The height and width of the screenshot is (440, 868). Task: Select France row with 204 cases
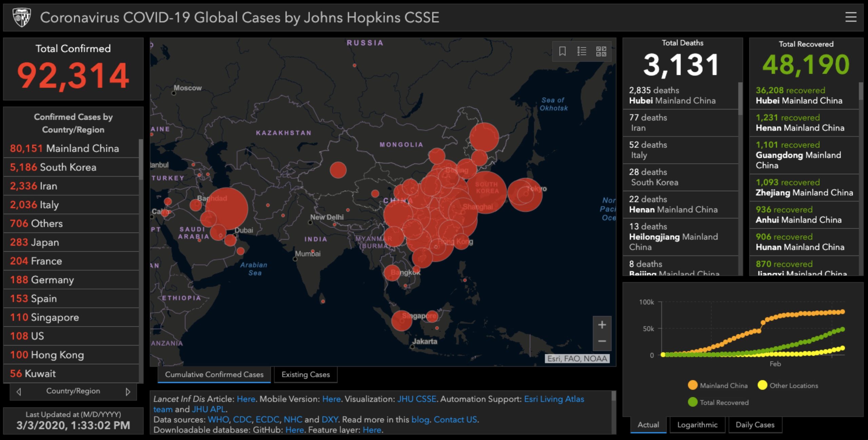coord(71,261)
